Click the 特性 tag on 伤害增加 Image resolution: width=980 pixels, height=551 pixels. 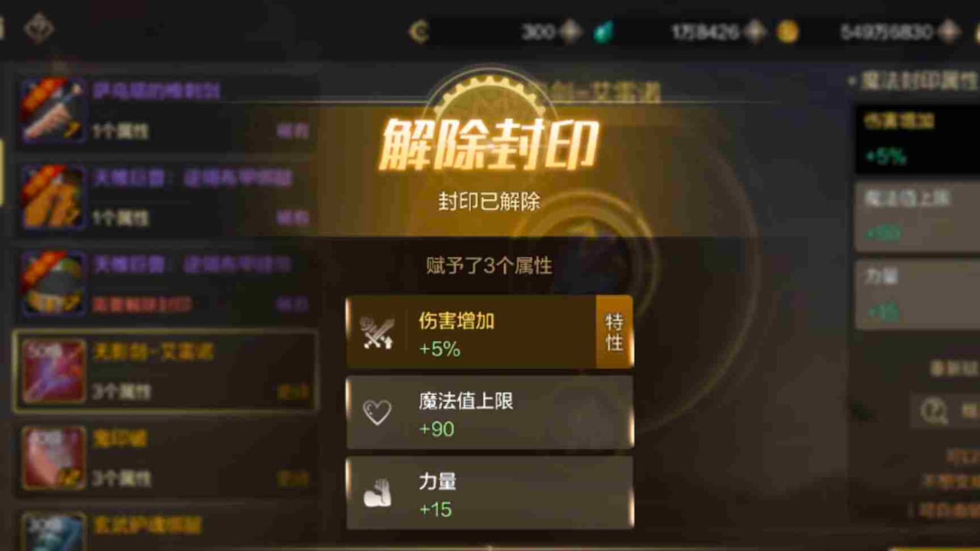tap(614, 333)
